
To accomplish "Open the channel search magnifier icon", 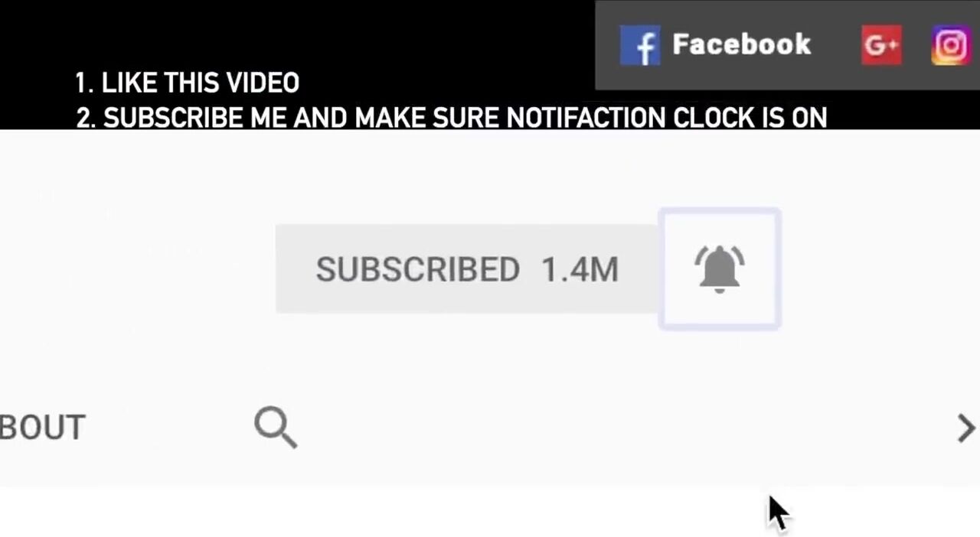I will pos(276,427).
